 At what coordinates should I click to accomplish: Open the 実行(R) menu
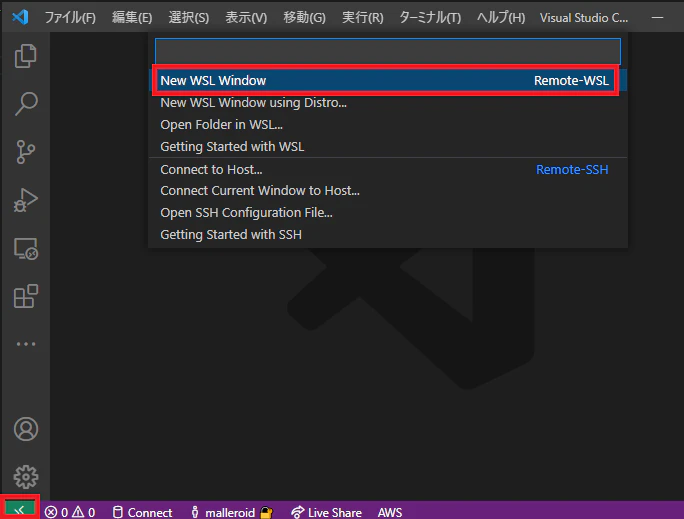pyautogui.click(x=363, y=17)
